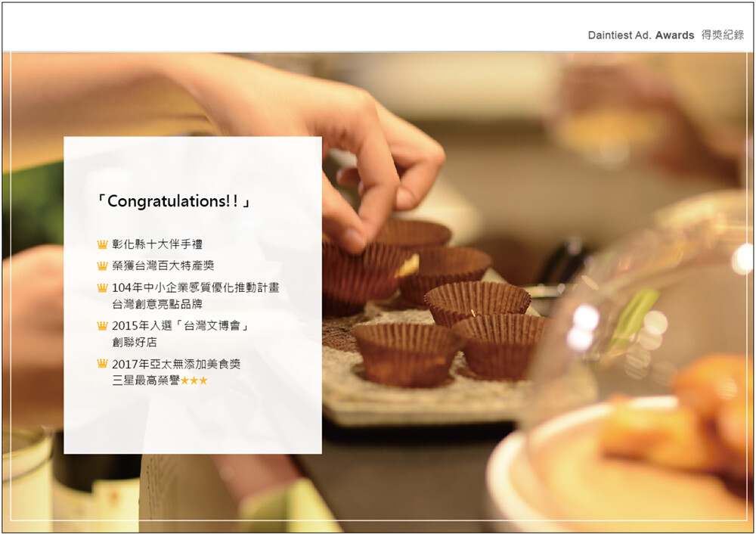Click the line 2017年亞太無添加美食獎
The image size is (756, 534).
(x=176, y=365)
